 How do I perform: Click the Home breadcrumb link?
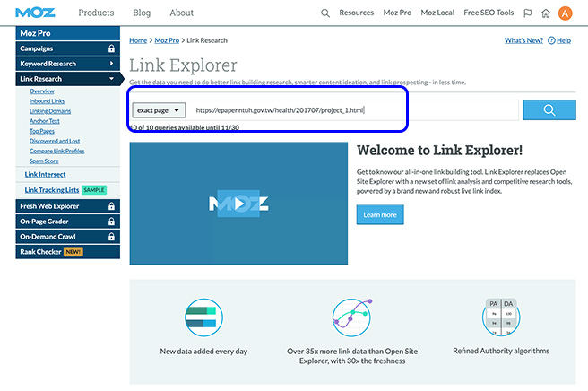tap(138, 40)
